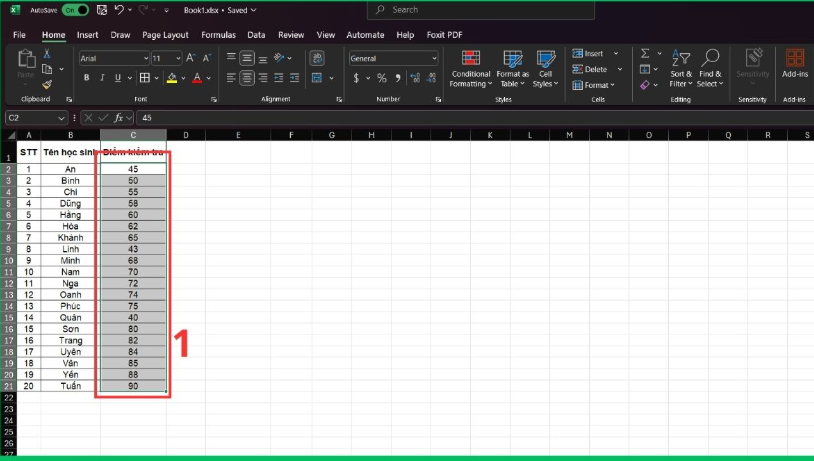
Task: Open the Formulas tab
Action: tap(218, 35)
